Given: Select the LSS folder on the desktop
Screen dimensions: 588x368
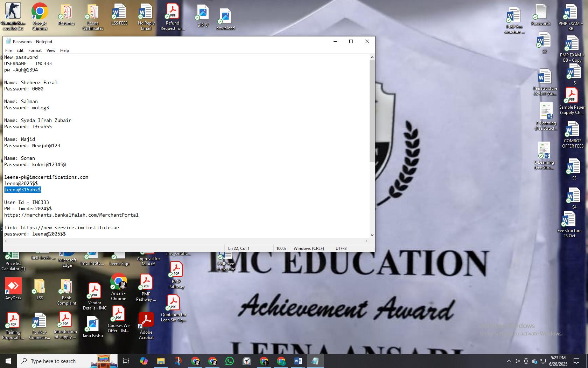Looking at the screenshot, I should [x=40, y=289].
